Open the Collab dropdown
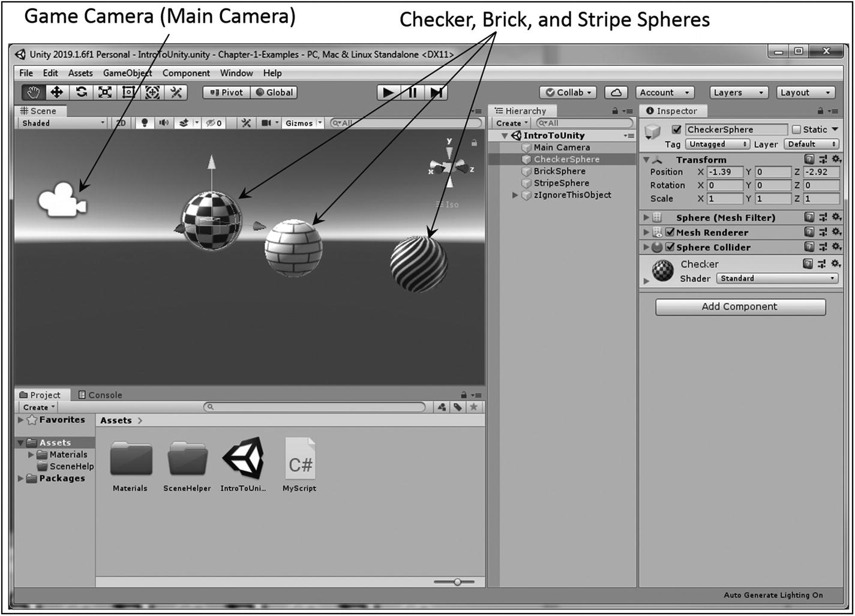 click(x=568, y=92)
